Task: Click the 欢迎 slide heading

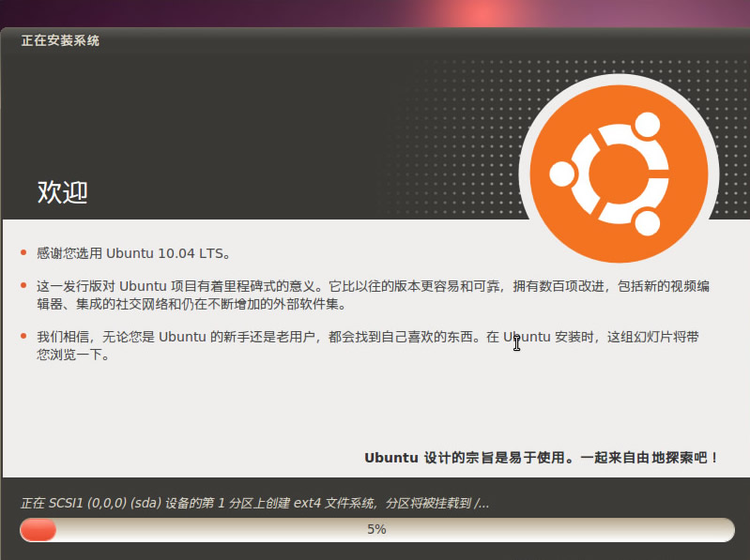Action: [x=63, y=192]
